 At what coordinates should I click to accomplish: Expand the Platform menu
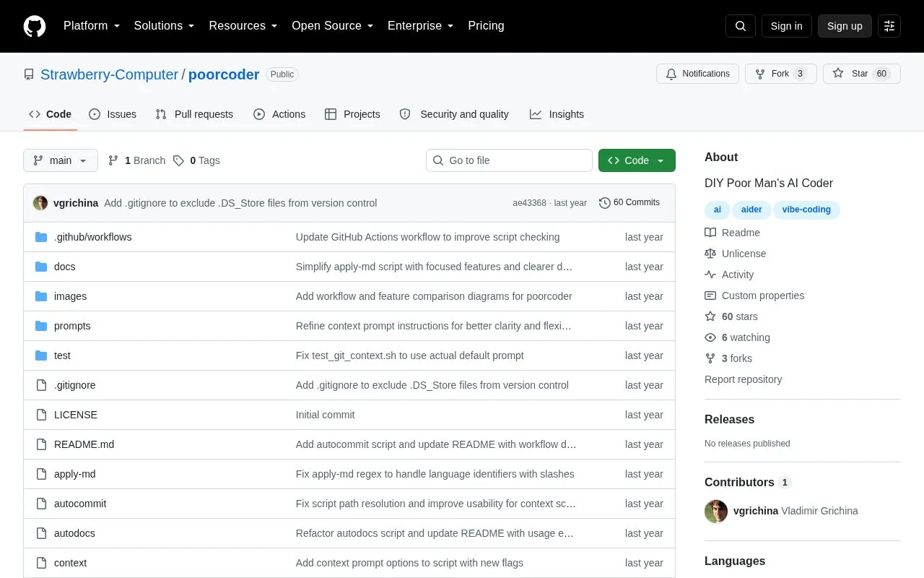(92, 26)
